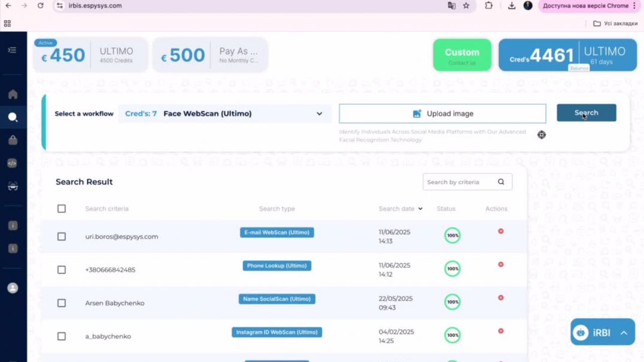Viewport: 644px width, 362px height.
Task: Check the uri.boros@espysys.com row checkbox
Action: click(62, 237)
